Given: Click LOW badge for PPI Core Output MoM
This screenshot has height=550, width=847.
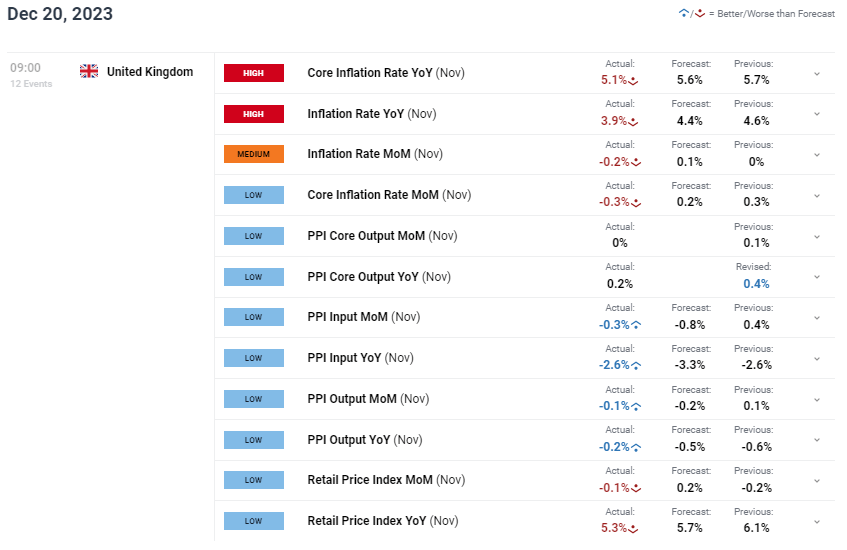Looking at the screenshot, I should [254, 236].
